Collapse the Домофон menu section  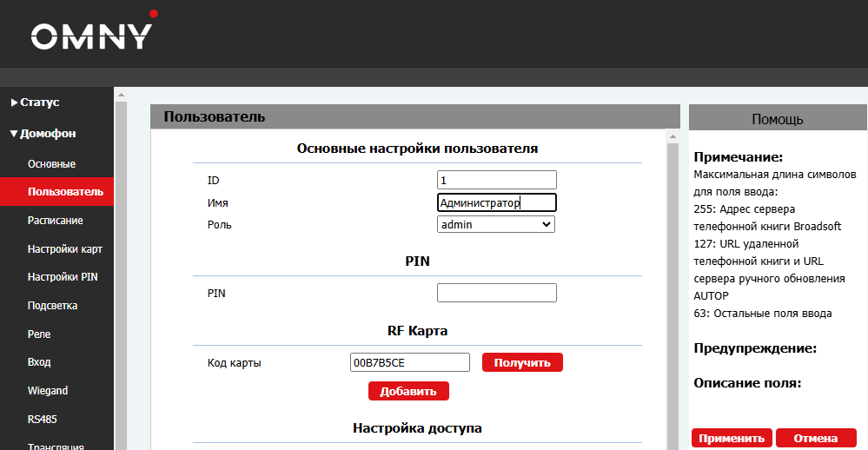[x=43, y=134]
